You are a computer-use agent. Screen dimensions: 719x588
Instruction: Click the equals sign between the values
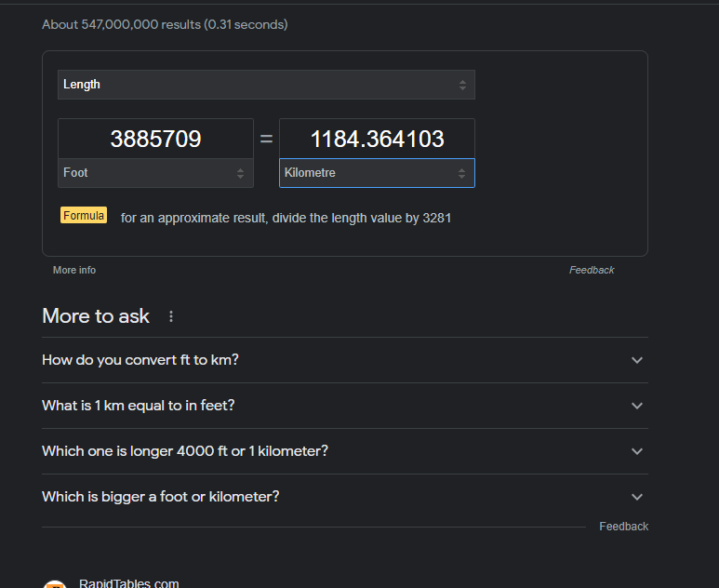(x=266, y=140)
